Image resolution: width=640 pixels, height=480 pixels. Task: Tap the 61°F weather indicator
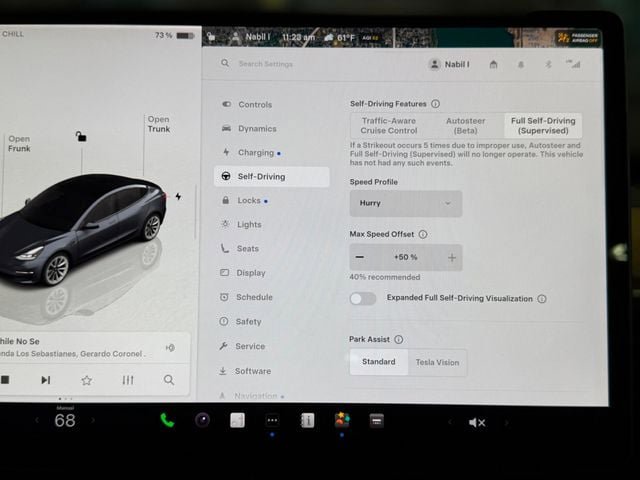[340, 38]
